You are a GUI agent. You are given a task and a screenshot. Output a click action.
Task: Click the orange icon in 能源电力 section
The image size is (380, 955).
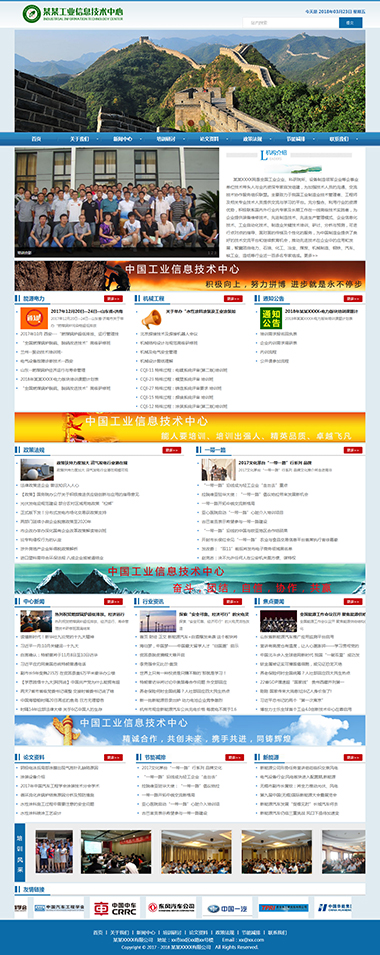tap(34, 318)
